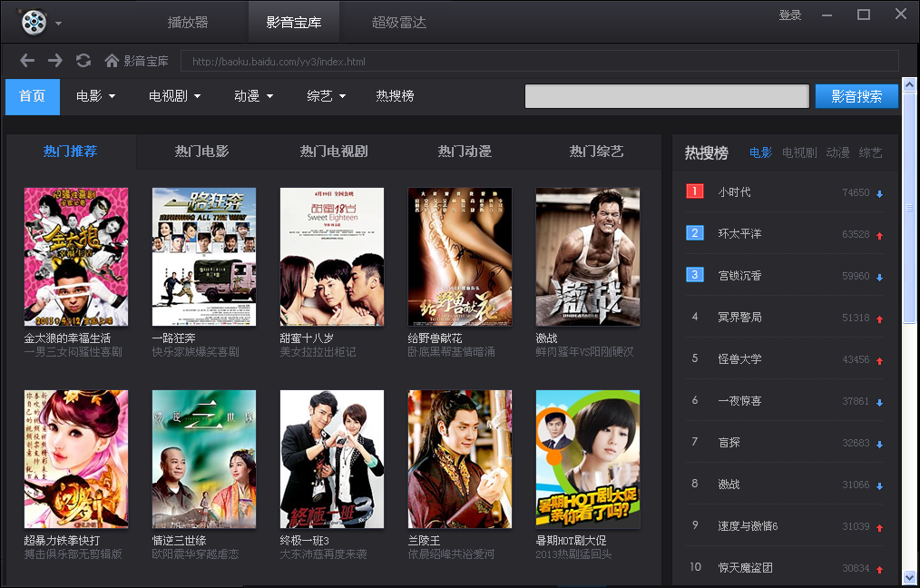Screen dimensions: 920x588
Task: Select the 热门推荐 tab
Action: point(71,152)
